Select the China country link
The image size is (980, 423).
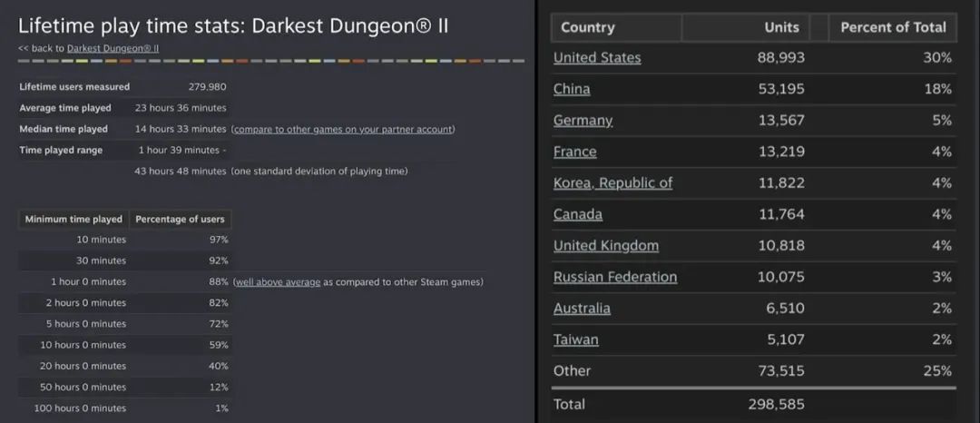[x=572, y=89]
